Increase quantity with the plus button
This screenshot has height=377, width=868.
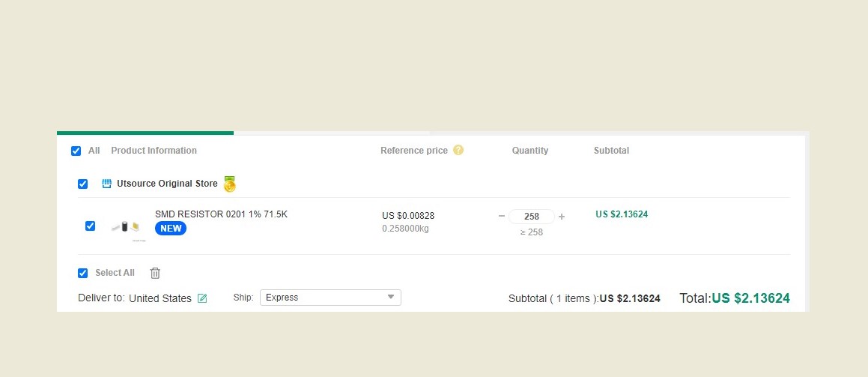tap(562, 217)
